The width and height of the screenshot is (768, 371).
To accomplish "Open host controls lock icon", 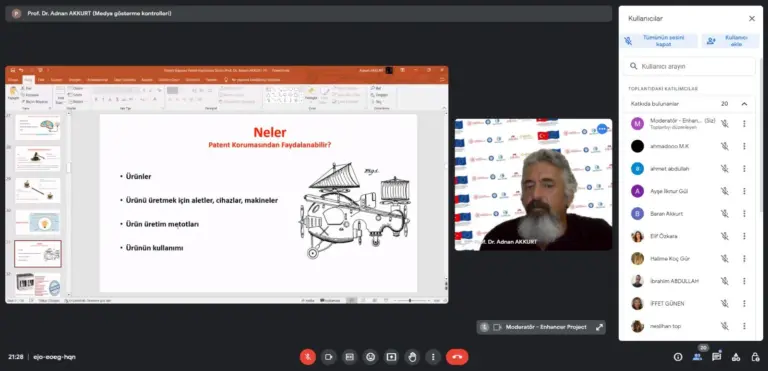I will click(x=755, y=357).
